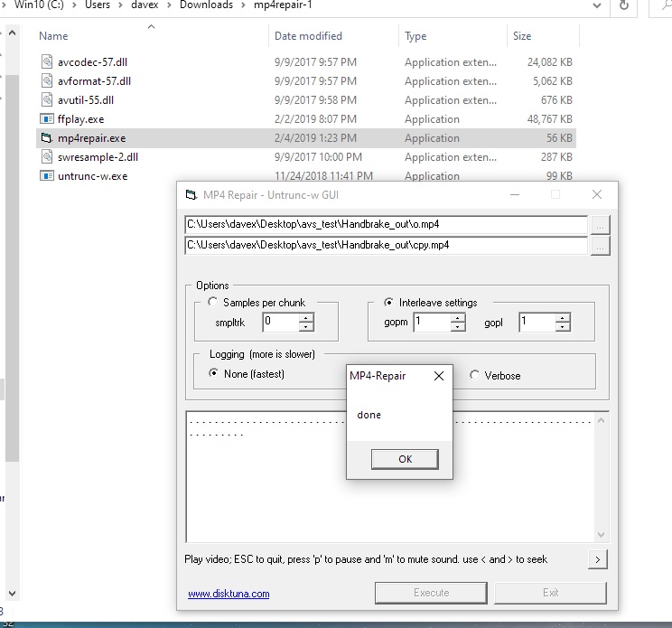This screenshot has height=628, width=672.
Task: Increase the smpltrk value
Action: point(306,318)
